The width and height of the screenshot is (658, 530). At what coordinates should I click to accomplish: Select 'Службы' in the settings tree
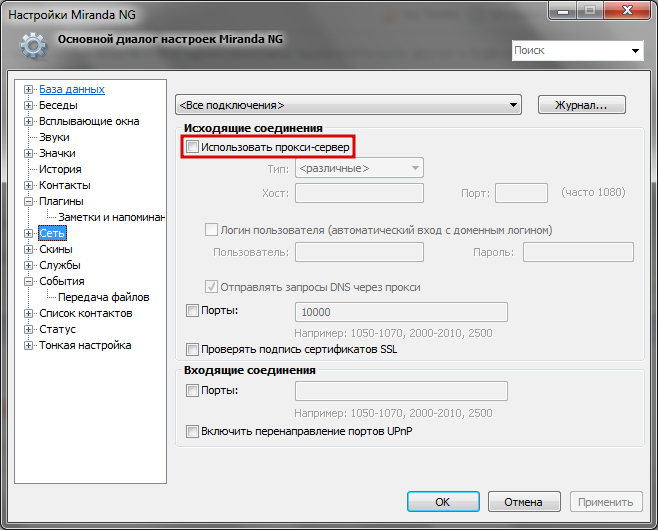60,265
